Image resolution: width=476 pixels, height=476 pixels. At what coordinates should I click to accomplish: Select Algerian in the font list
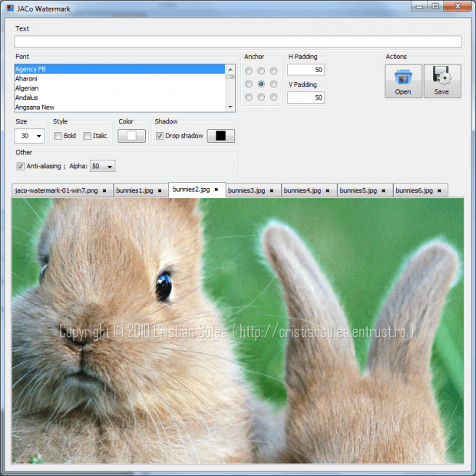pyautogui.click(x=28, y=88)
